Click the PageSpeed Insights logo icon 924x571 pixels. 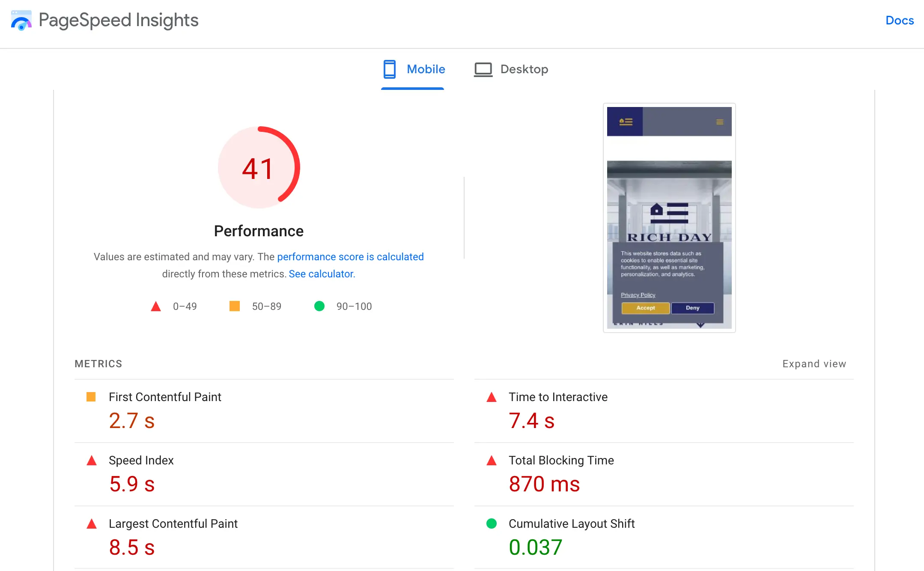coord(21,21)
